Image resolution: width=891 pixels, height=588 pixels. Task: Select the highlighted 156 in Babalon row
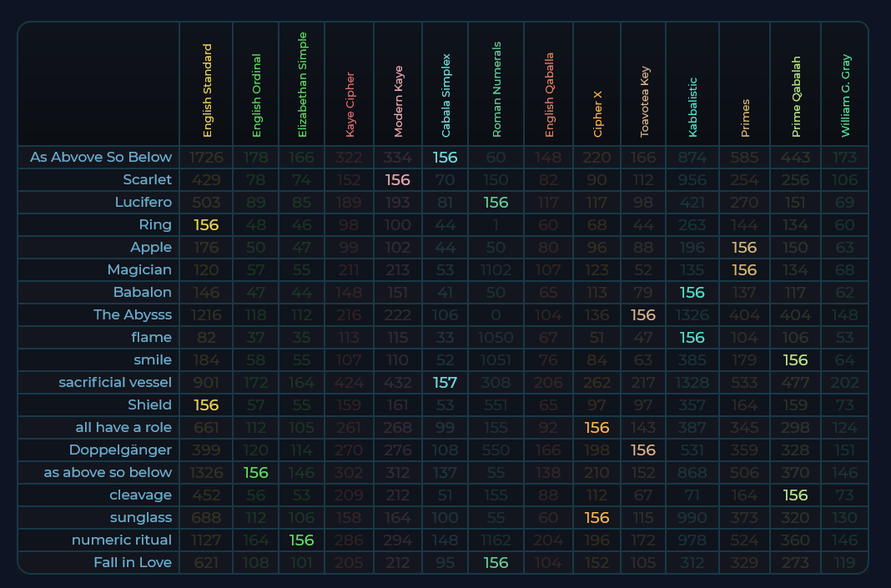[692, 292]
